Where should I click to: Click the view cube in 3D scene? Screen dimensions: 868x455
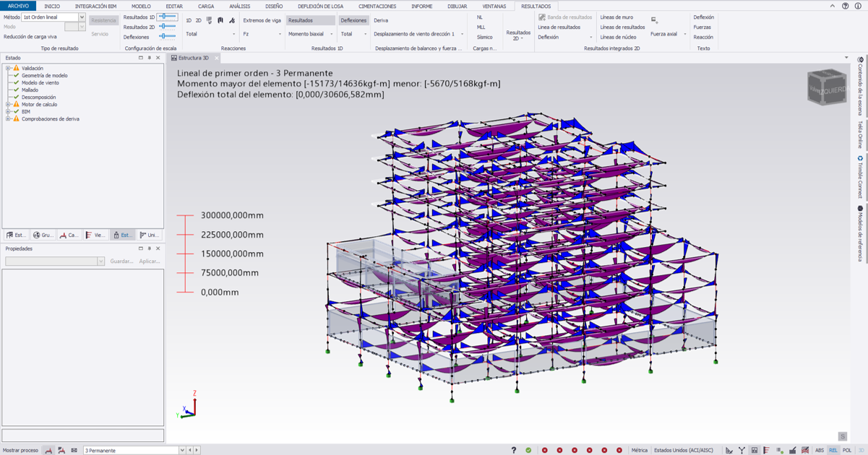(x=826, y=87)
